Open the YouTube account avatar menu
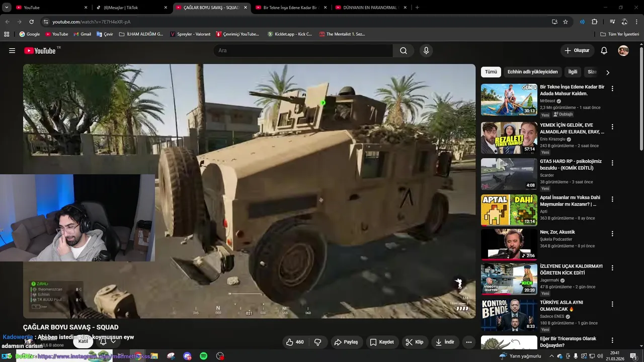The image size is (644, 362). click(x=623, y=50)
